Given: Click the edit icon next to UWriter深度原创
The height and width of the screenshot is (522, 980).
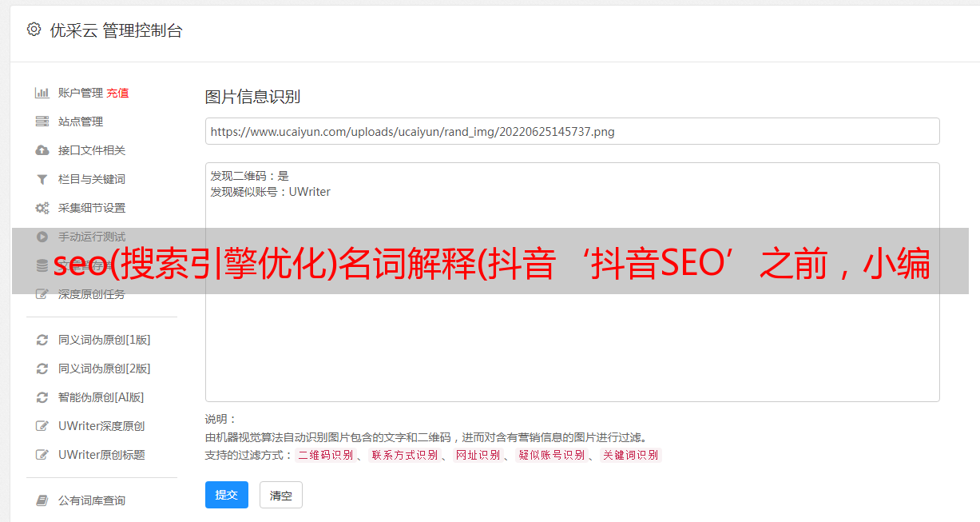Looking at the screenshot, I should pyautogui.click(x=42, y=426).
